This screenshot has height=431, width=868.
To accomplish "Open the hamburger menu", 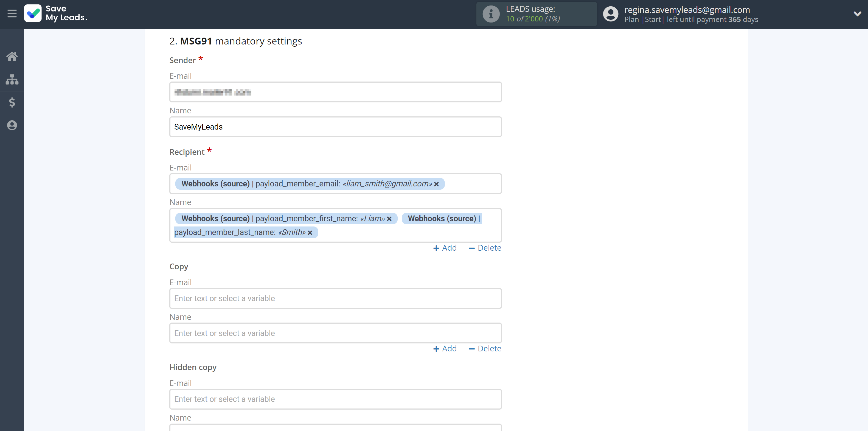I will [x=12, y=14].
